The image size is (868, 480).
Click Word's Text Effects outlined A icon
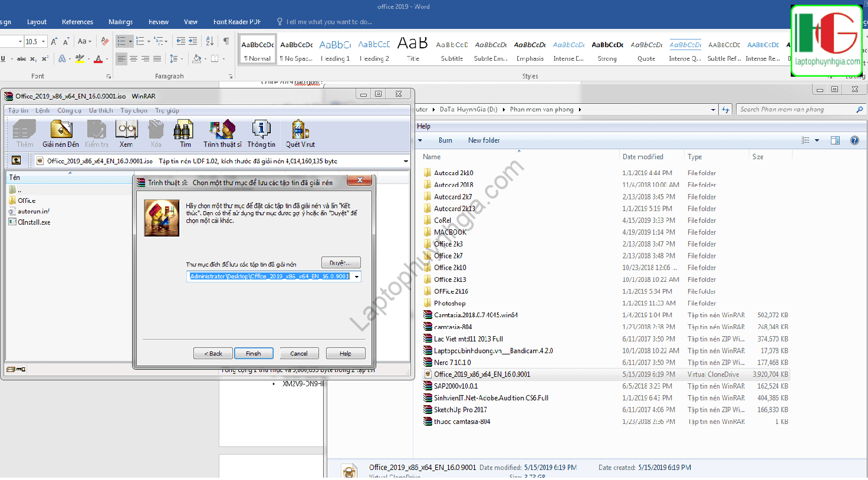62,59
